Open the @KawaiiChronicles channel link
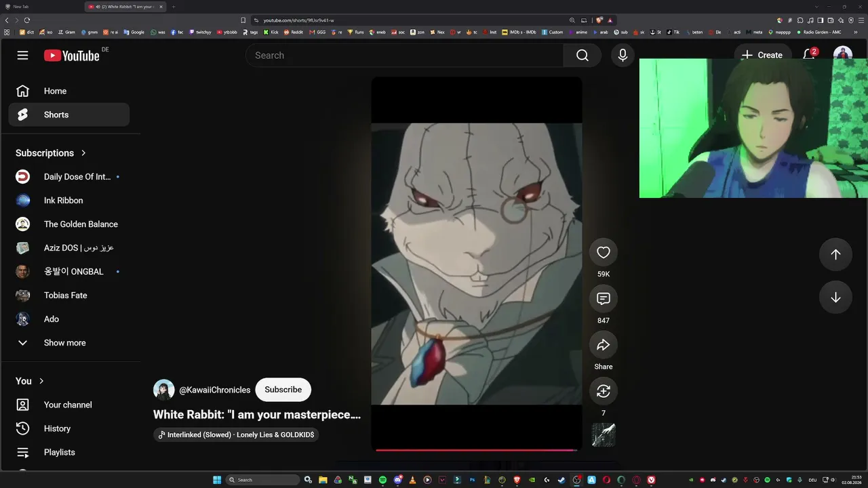The width and height of the screenshot is (868, 488). point(215,390)
